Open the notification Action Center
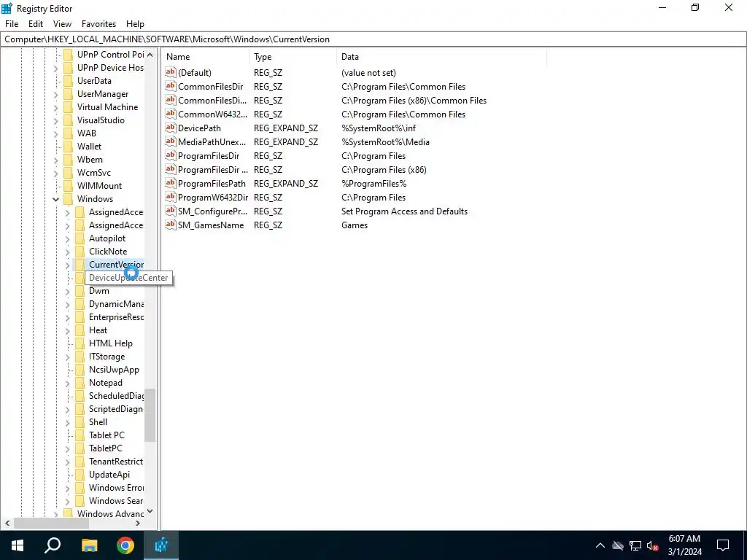 pos(723,545)
